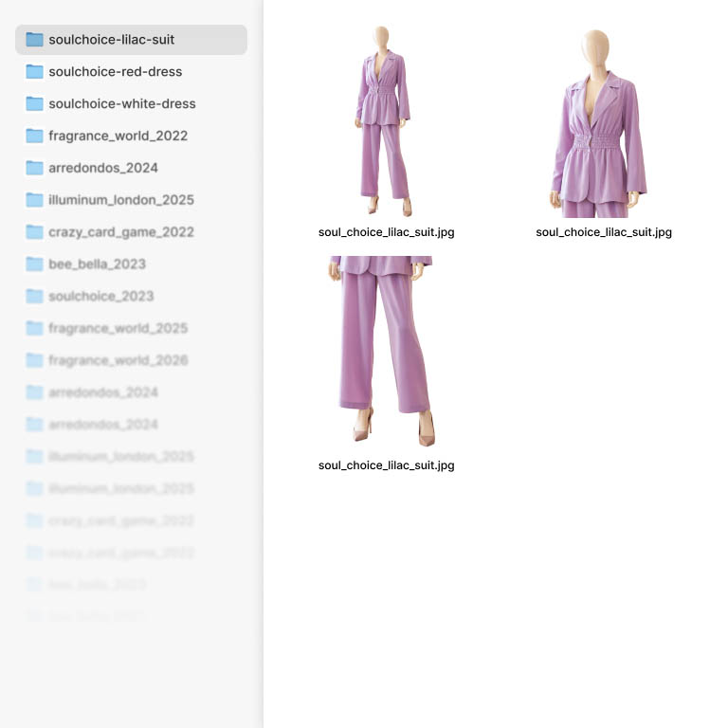Viewport: 728px width, 728px height.
Task: Open arredondos_2024 folder below fragrance_world_2022
Action: tap(131, 168)
